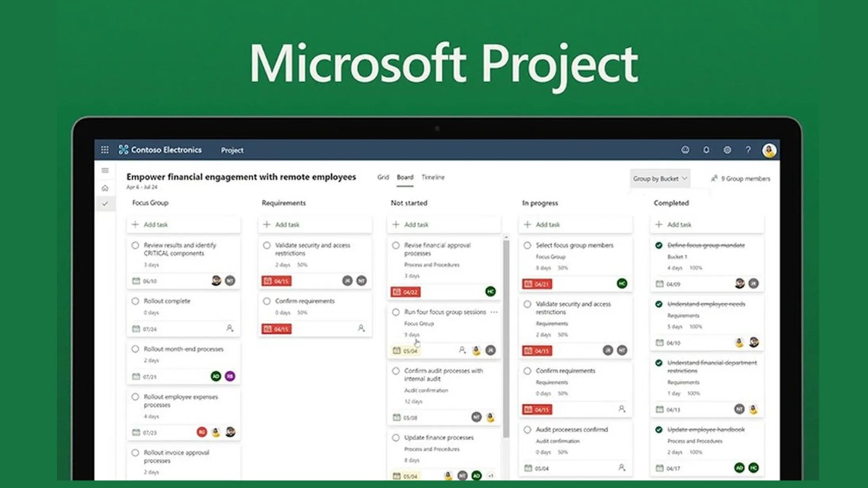The height and width of the screenshot is (488, 868).
Task: Mark Select focus group members complete
Action: click(x=527, y=246)
